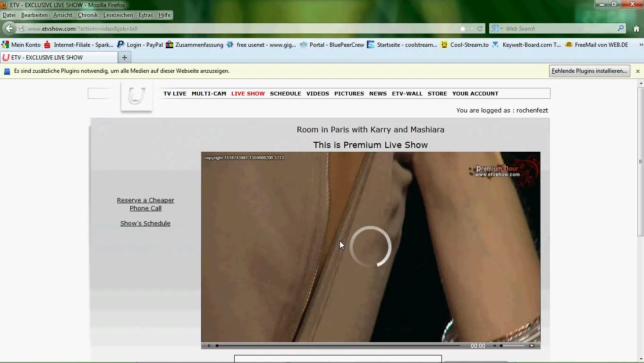
Task: Open the SCHEDULE page in site navigation
Action: [285, 94]
